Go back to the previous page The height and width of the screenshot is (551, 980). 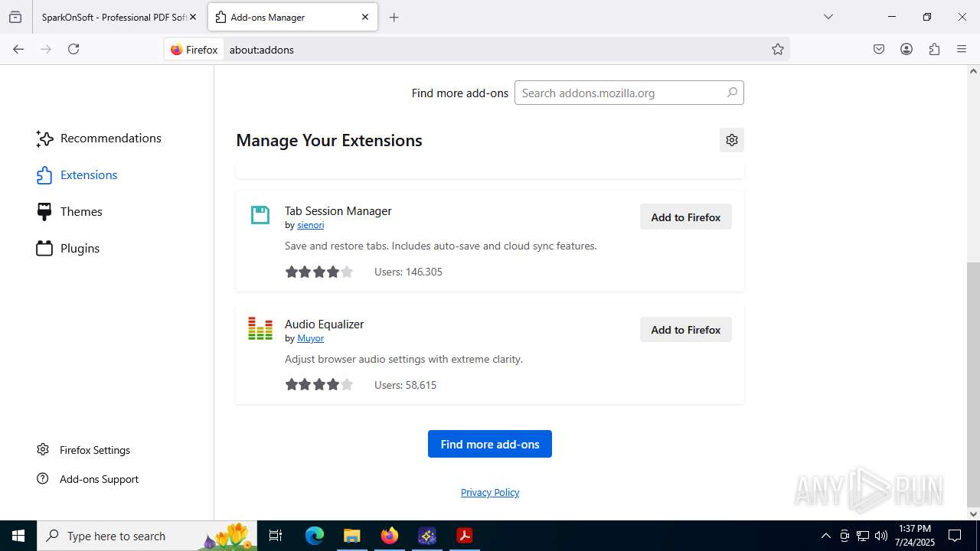coord(18,49)
